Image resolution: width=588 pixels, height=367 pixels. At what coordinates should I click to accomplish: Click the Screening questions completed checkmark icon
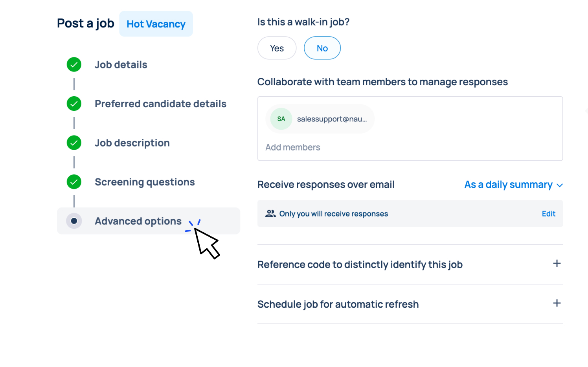coord(74,182)
